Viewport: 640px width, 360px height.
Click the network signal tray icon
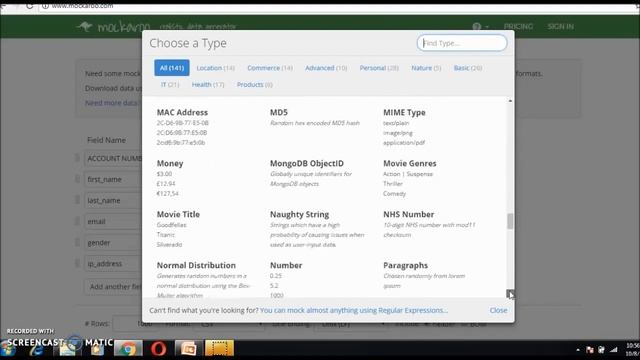pyautogui.click(x=614, y=350)
